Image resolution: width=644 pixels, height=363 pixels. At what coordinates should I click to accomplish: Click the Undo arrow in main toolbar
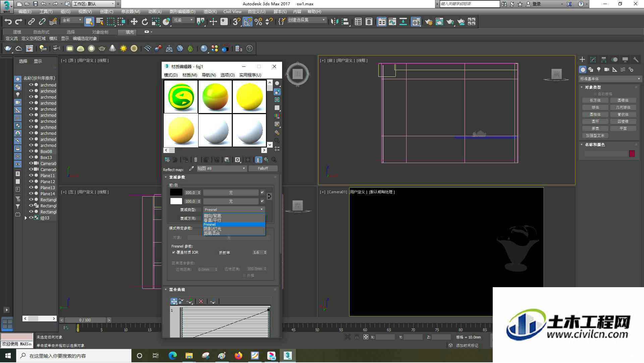pos(8,22)
